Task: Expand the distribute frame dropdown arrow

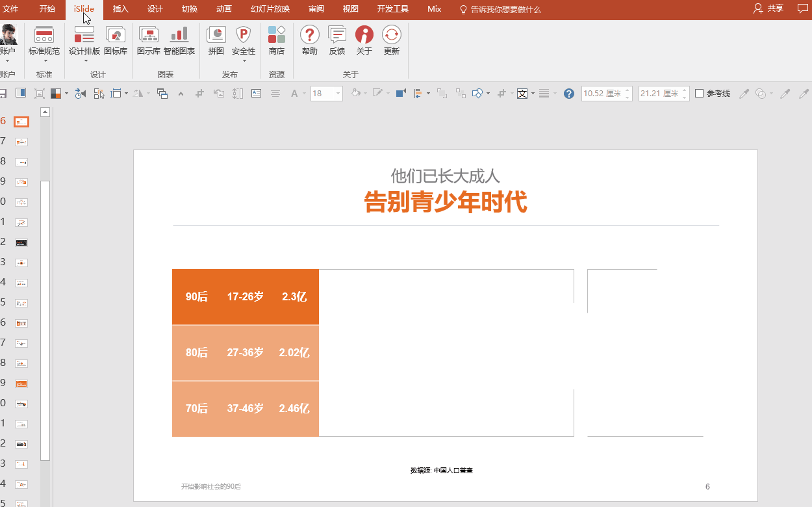Action: [x=126, y=94]
